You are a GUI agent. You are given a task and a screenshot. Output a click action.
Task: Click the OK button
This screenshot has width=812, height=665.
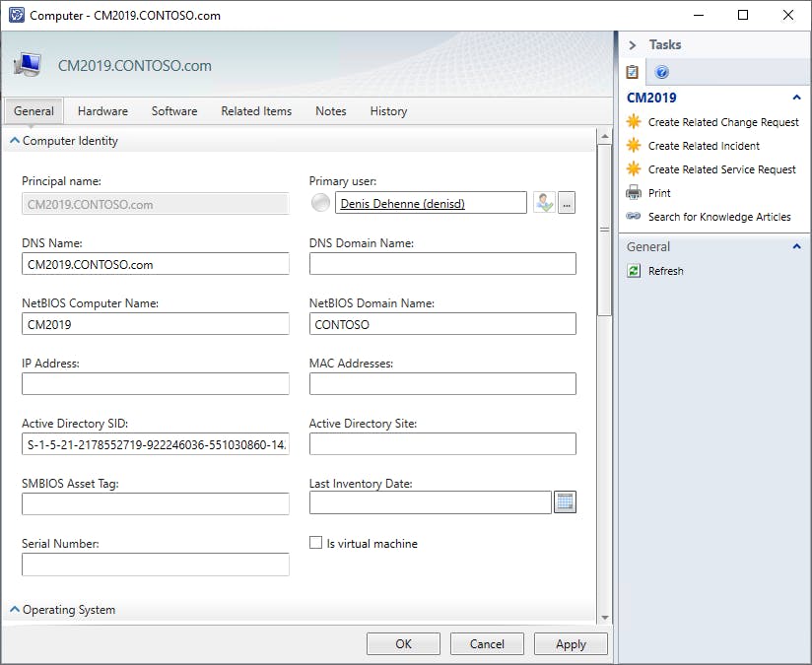coord(403,643)
